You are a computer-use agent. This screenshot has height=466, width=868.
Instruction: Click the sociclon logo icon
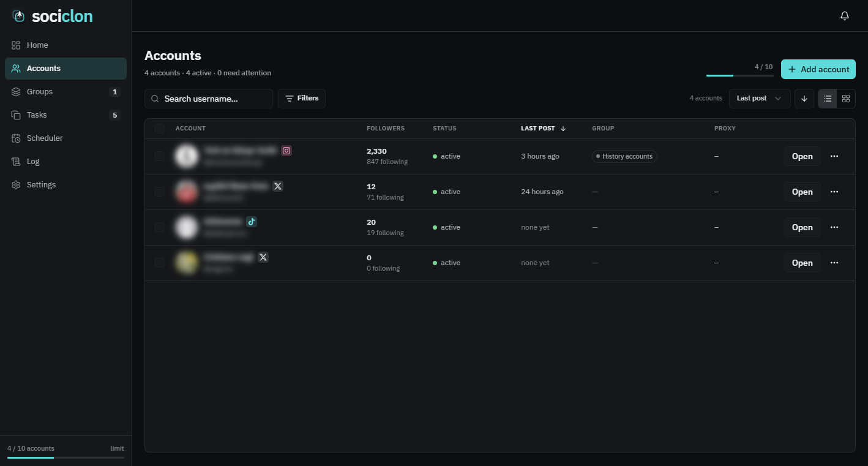pos(19,16)
